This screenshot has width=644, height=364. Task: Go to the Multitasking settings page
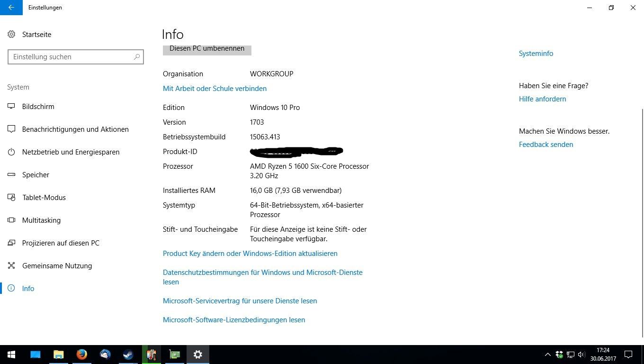(x=34, y=220)
